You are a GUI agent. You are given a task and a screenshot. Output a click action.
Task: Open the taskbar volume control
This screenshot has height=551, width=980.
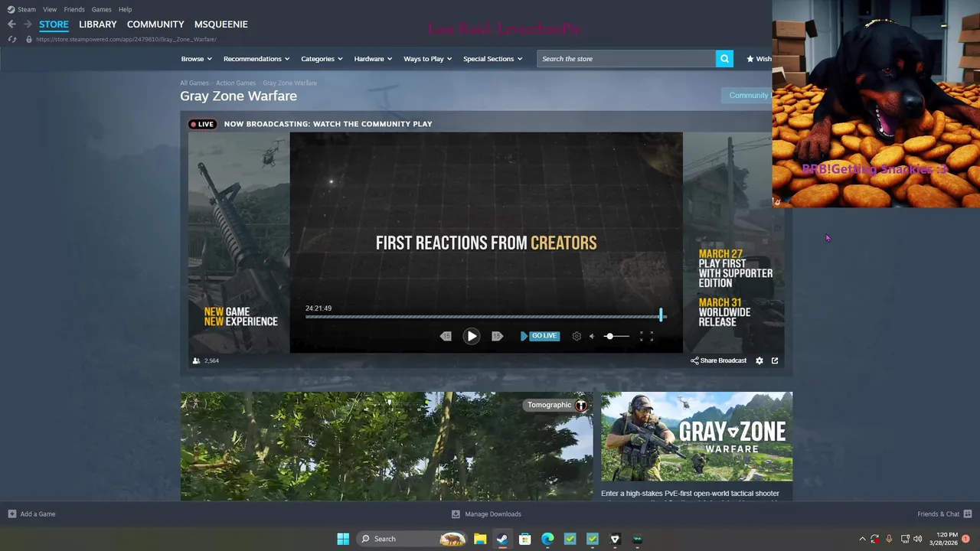pos(917,539)
